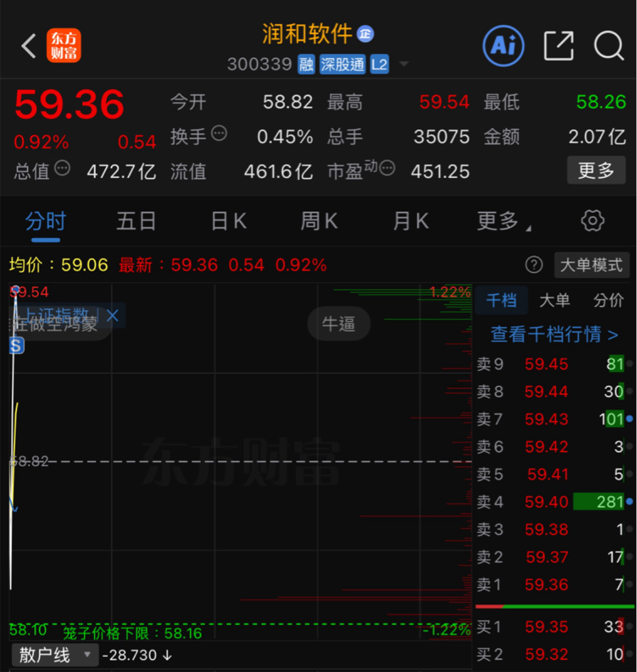
Task: Select 卖2 price 59.37
Action: 547,557
